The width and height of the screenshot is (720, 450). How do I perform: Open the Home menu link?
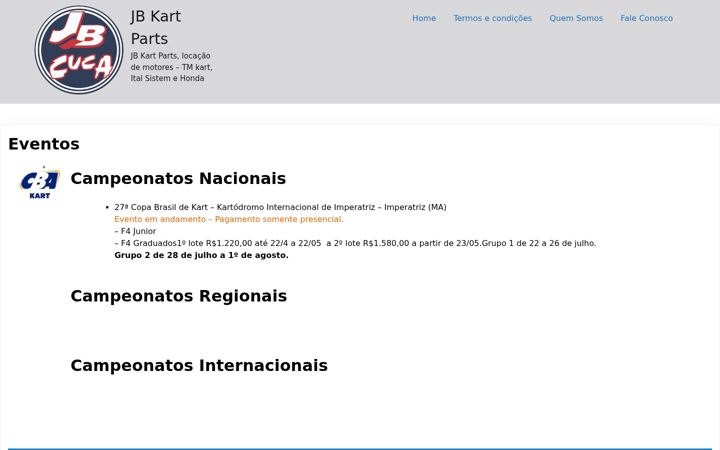tap(424, 18)
